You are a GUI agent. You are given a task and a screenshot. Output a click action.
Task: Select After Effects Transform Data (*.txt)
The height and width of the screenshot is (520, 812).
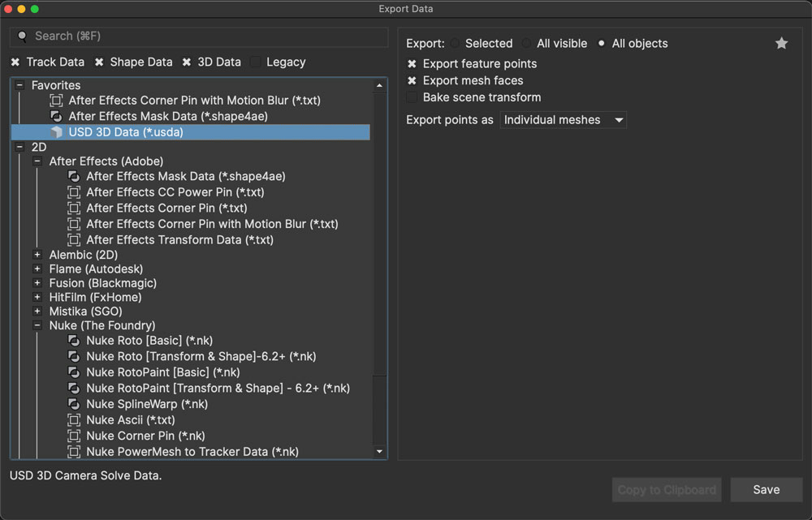[179, 240]
